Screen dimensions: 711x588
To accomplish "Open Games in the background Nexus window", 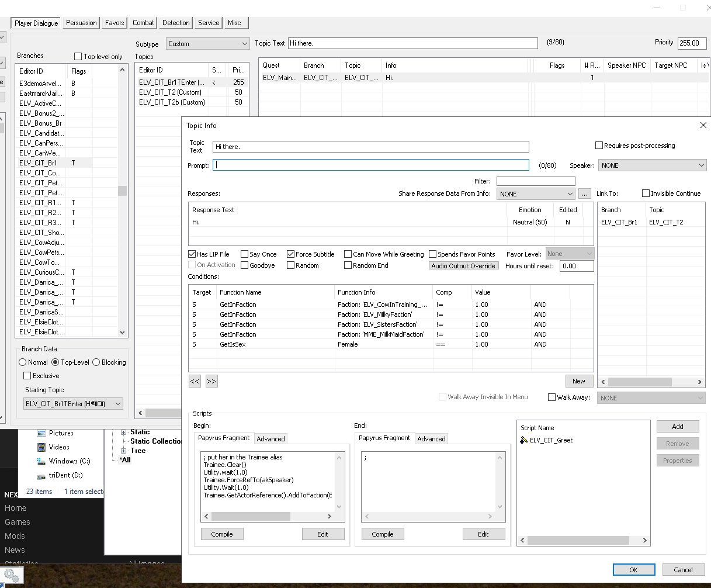I will tap(18, 522).
